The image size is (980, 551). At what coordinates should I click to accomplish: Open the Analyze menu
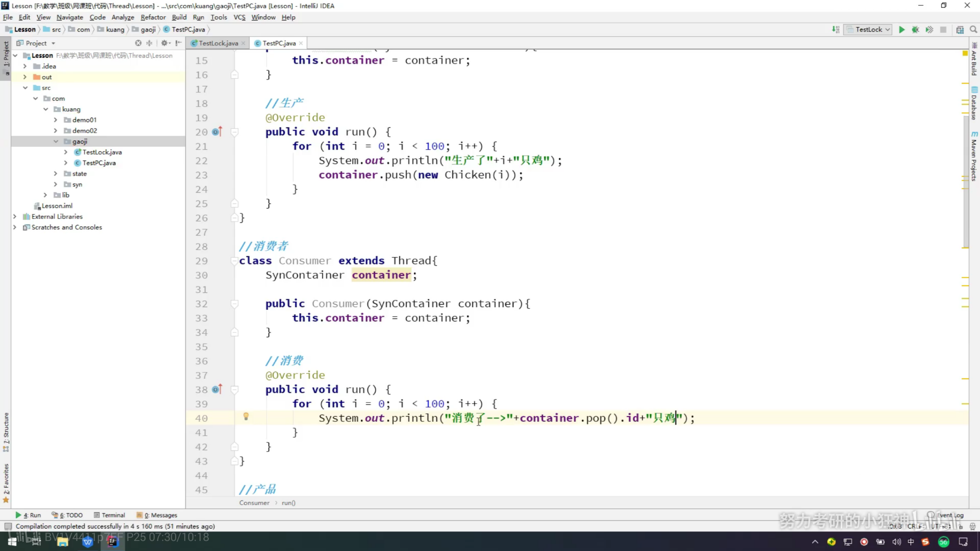click(122, 17)
